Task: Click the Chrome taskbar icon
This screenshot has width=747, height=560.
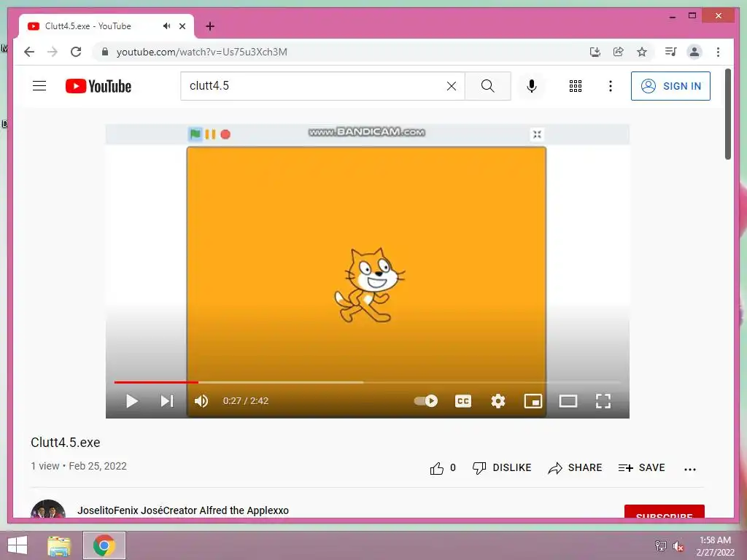Action: click(104, 545)
